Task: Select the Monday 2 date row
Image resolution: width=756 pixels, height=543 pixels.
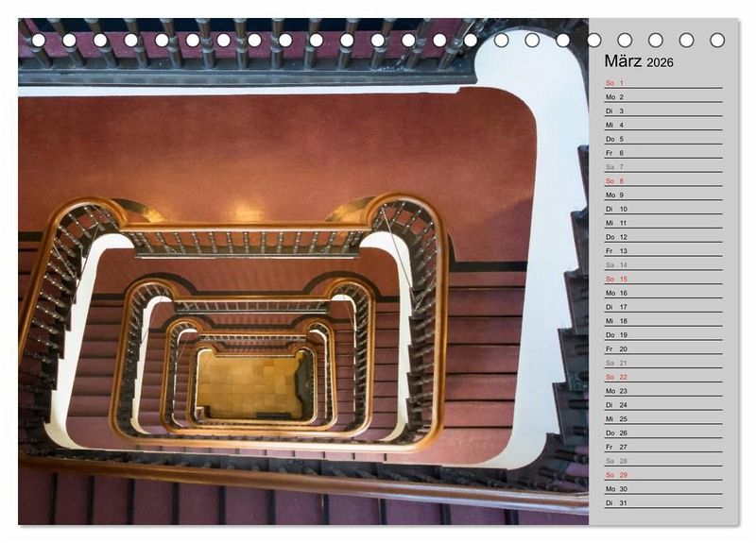Action: point(661,97)
